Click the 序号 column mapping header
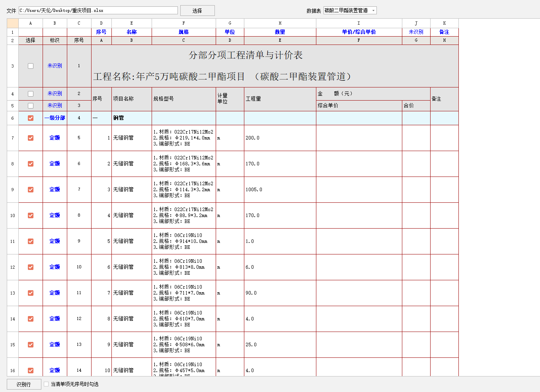Viewport: 540px width, 392px height. tap(101, 32)
